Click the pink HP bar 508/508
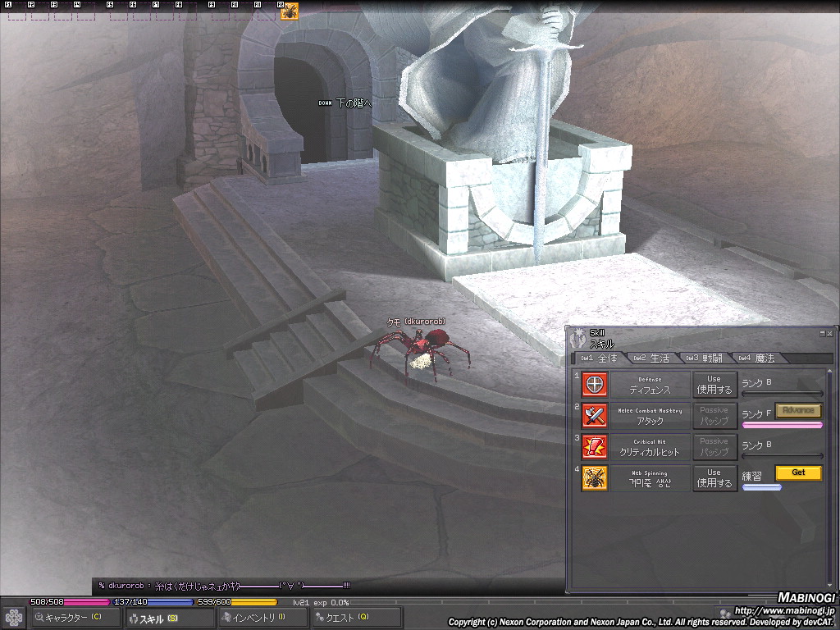 point(70,602)
